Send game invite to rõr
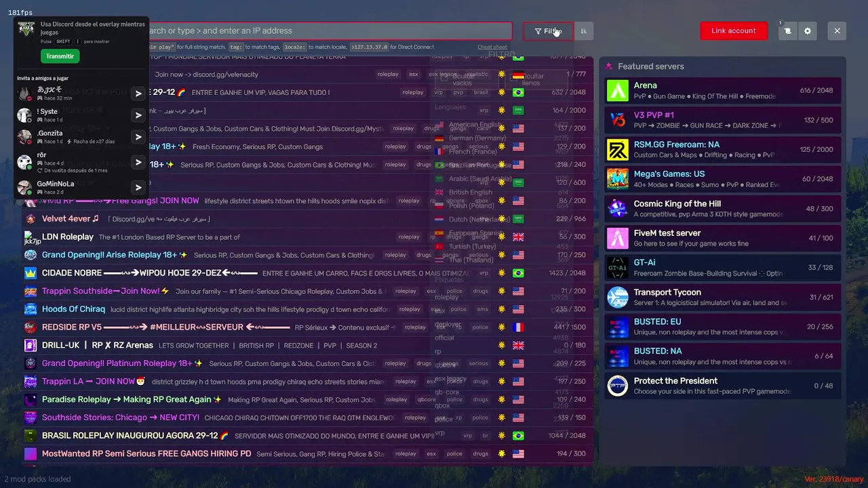868x488 pixels. (x=138, y=162)
